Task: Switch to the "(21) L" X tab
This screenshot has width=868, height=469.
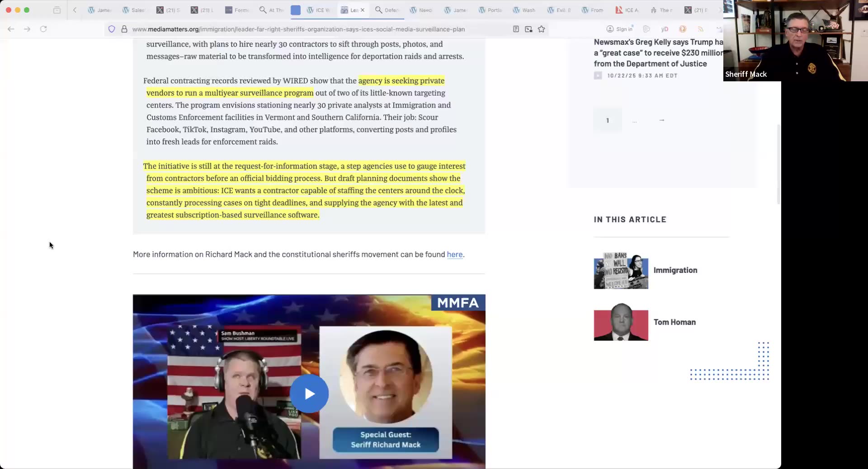Action: 202,10
